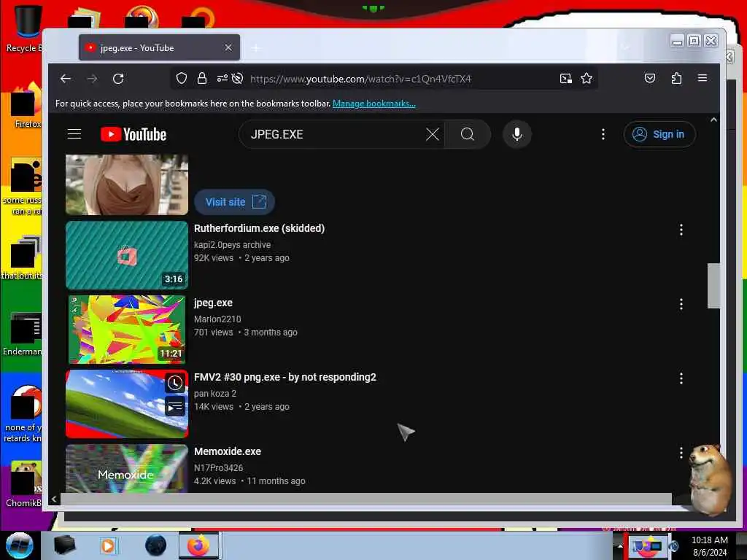Open more options for Memoxide.exe video
The image size is (747, 560).
click(x=681, y=452)
